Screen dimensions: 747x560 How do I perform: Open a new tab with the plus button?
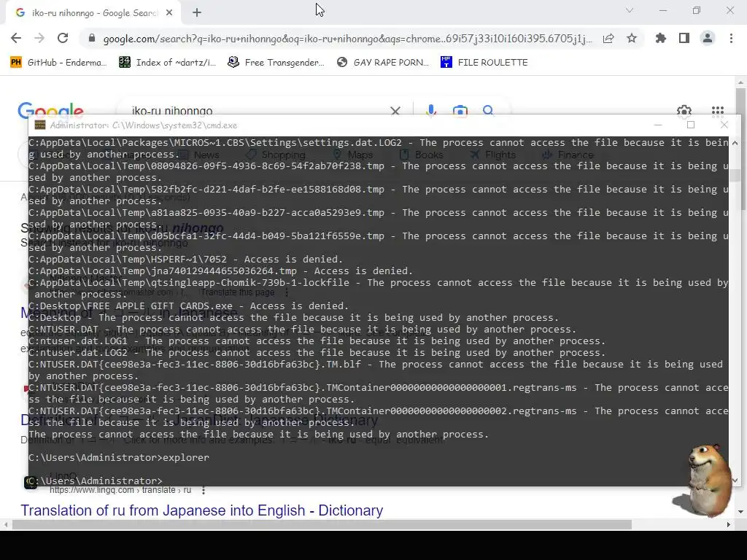click(197, 13)
